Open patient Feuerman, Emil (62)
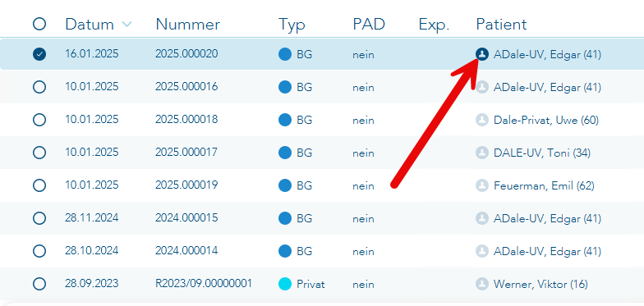Viewport: 644px width, 306px height. pos(544,185)
